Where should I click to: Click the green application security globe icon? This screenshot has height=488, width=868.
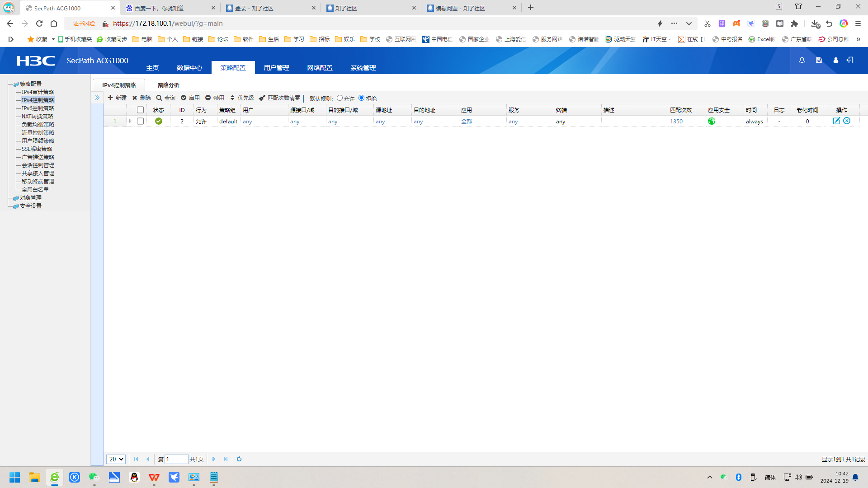712,121
